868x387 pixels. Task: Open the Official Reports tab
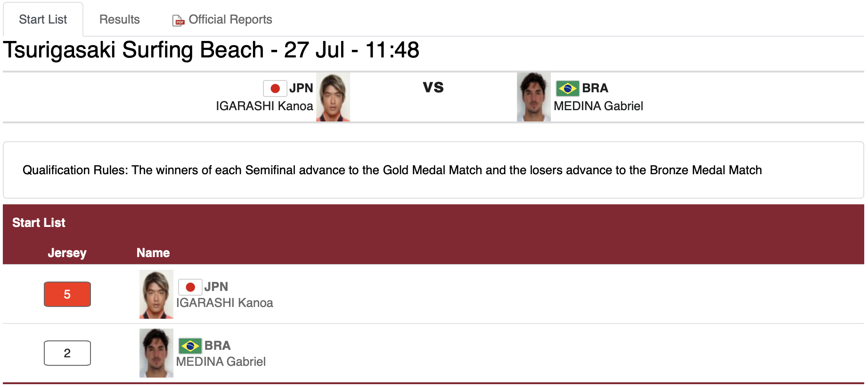tap(230, 19)
